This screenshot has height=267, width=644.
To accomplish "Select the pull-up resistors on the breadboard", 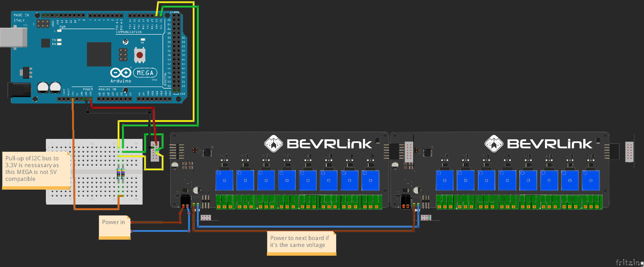I will tap(120, 174).
